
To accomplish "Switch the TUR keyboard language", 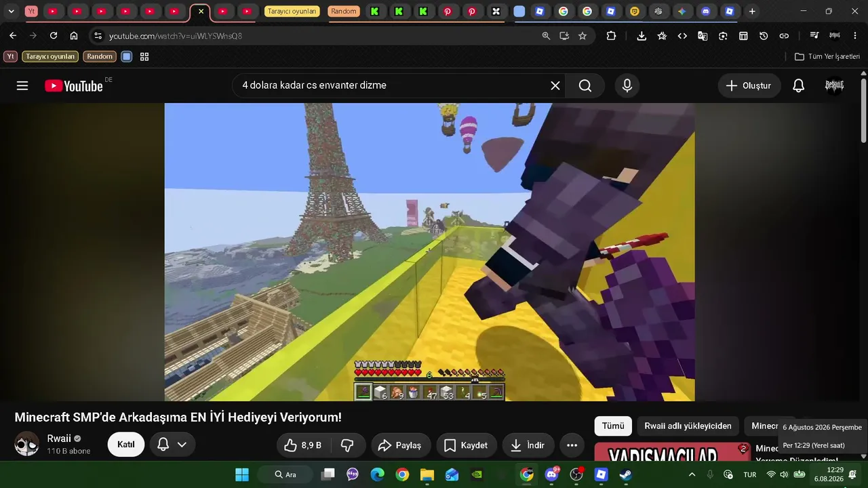I will [x=750, y=474].
